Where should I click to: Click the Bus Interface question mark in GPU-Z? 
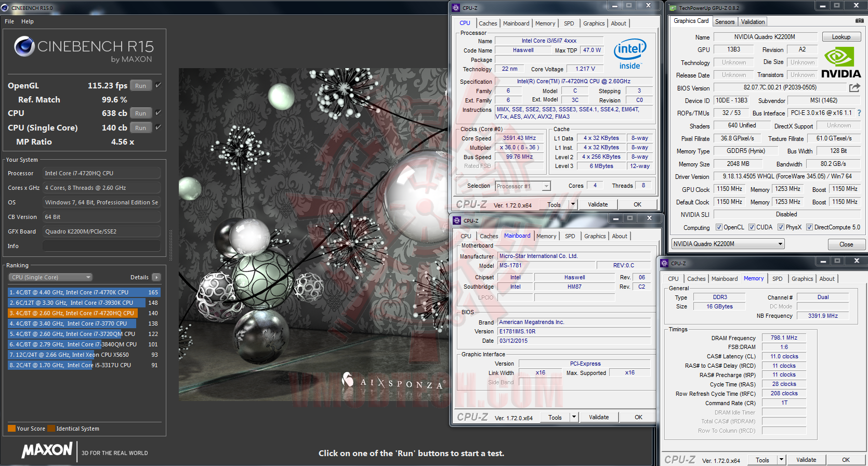(859, 113)
